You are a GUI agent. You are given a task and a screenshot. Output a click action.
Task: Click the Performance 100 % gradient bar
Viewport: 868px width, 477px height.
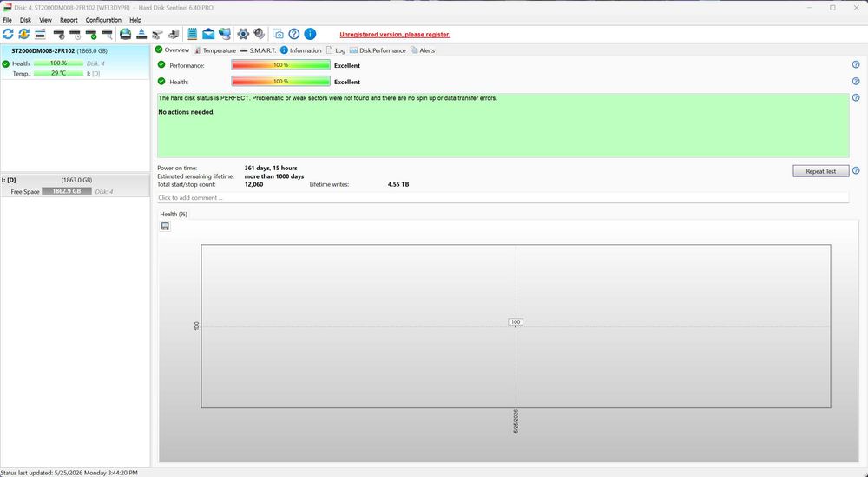tap(280, 65)
